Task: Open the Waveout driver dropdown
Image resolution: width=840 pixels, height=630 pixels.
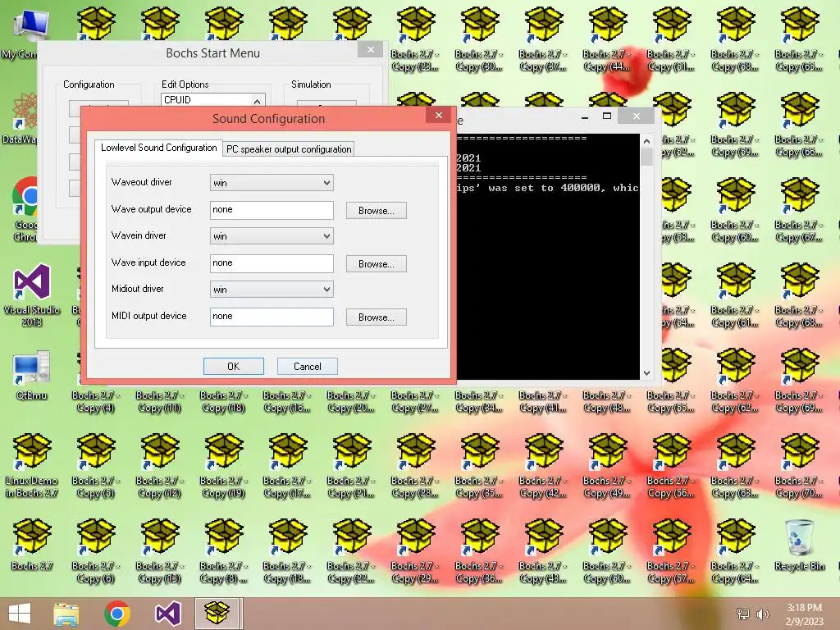Action: pyautogui.click(x=272, y=183)
